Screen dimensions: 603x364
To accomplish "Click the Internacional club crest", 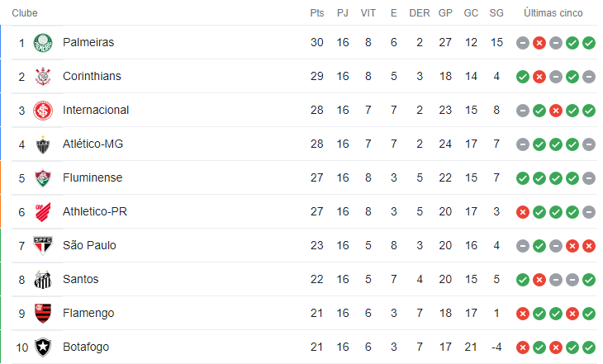I will coord(43,111).
